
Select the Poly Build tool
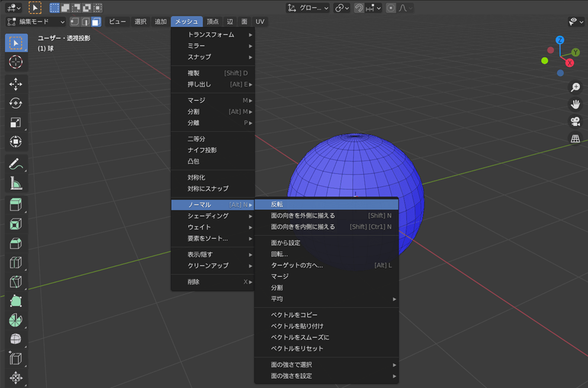coord(16,300)
